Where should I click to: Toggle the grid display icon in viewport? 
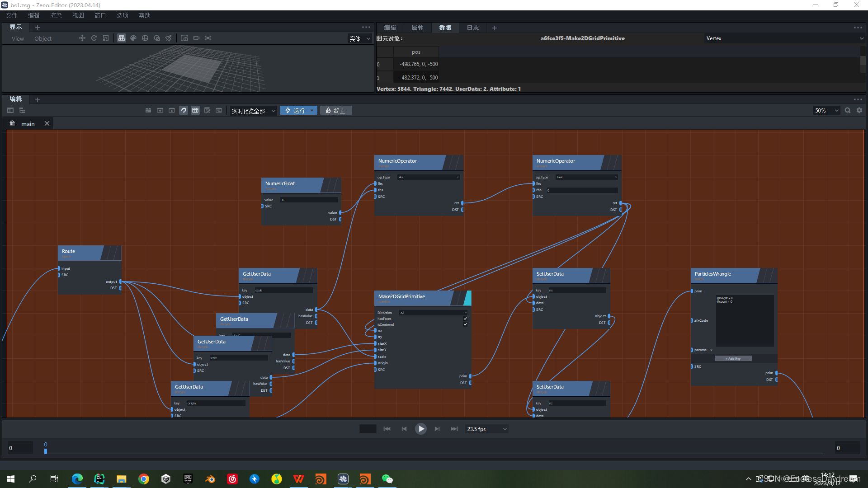coord(122,38)
